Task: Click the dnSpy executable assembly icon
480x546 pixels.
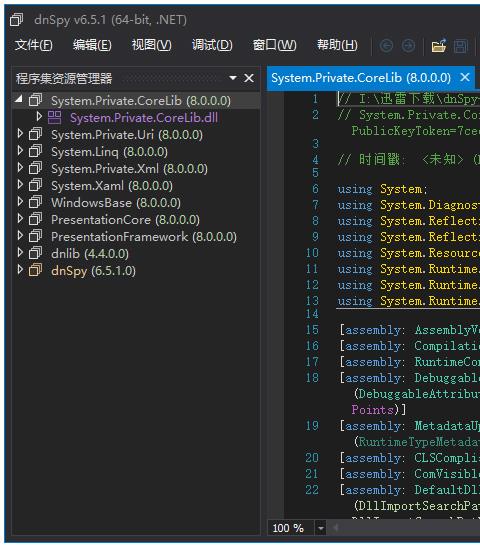Action: tap(36, 270)
